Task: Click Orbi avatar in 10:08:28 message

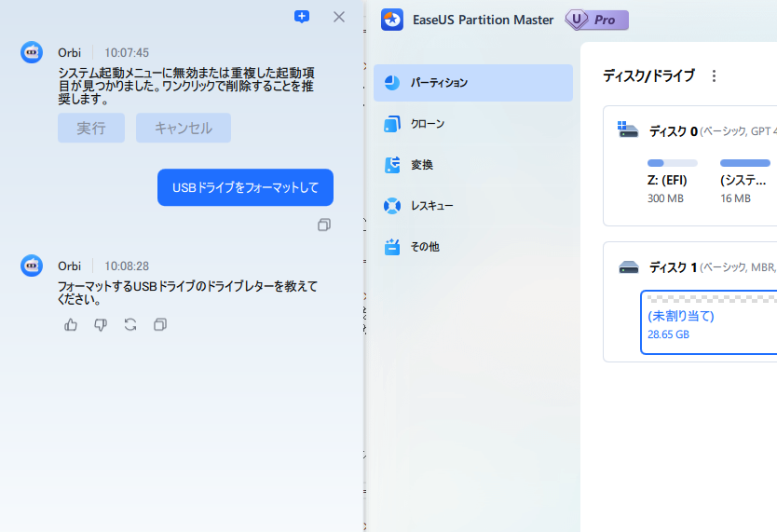Action: coord(32,266)
